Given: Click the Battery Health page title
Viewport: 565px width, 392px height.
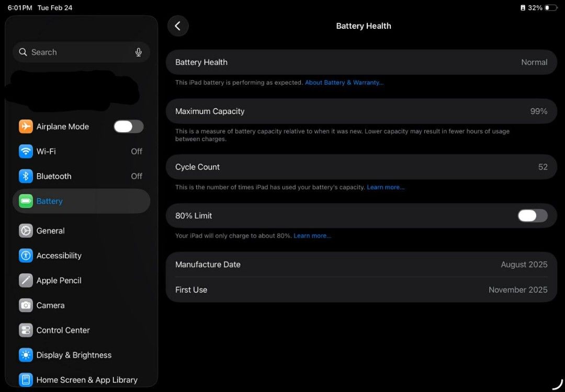Looking at the screenshot, I should pyautogui.click(x=363, y=26).
